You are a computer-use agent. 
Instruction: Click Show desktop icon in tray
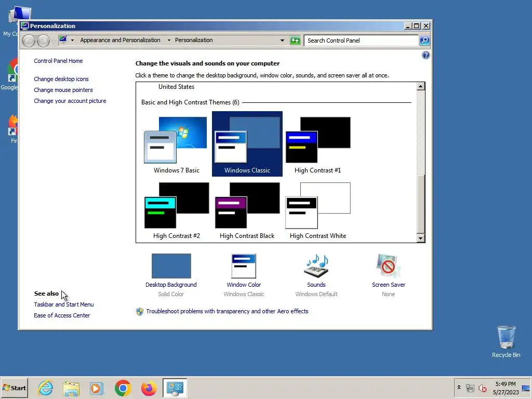(527, 388)
